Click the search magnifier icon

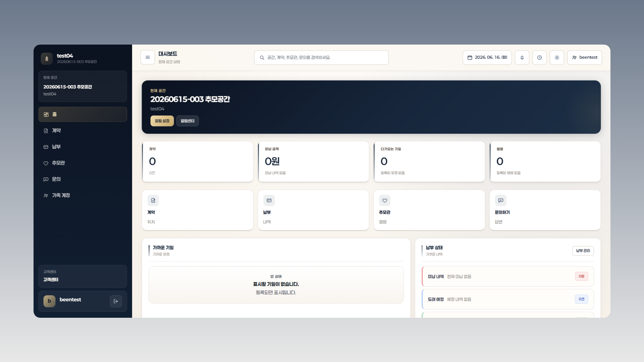coord(262,58)
